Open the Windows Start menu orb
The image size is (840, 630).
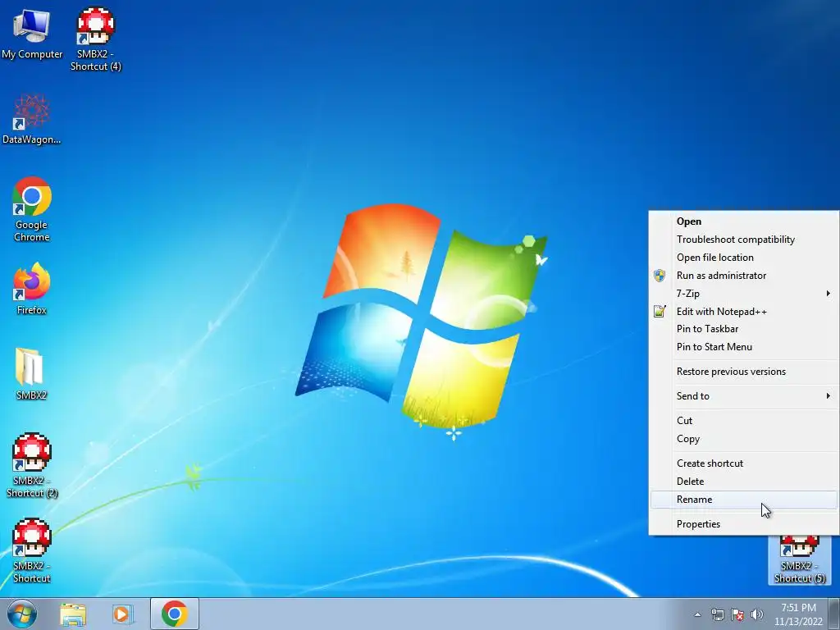(x=22, y=614)
